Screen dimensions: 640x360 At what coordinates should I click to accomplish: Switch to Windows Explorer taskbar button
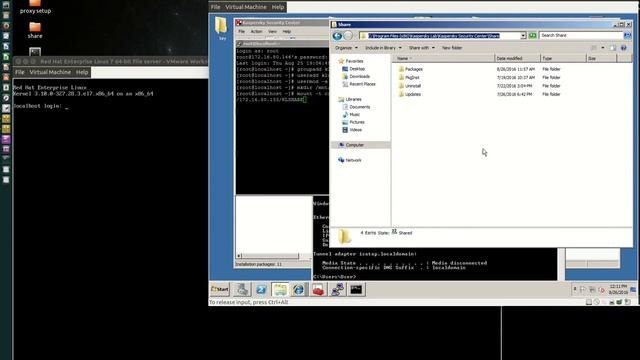[280, 289]
